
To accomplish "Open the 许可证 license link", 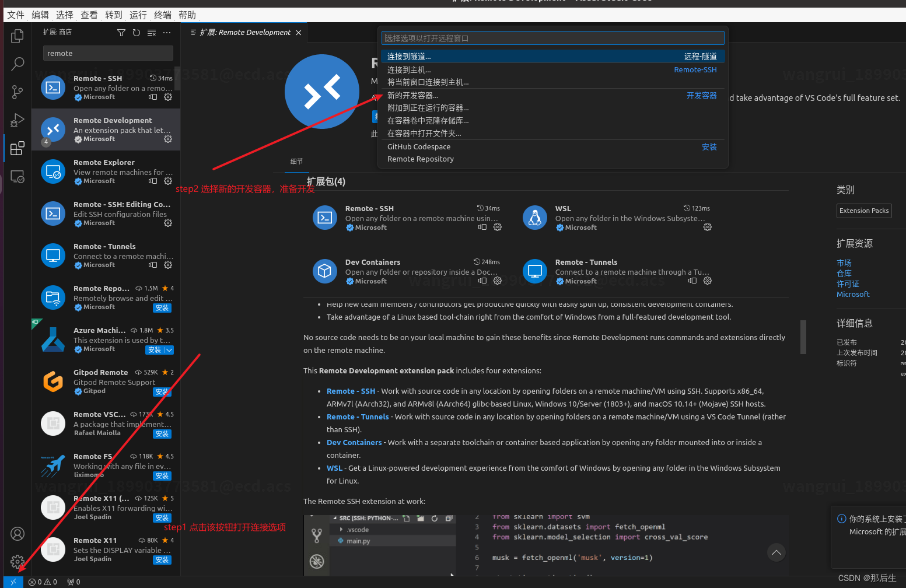I will tap(848, 284).
